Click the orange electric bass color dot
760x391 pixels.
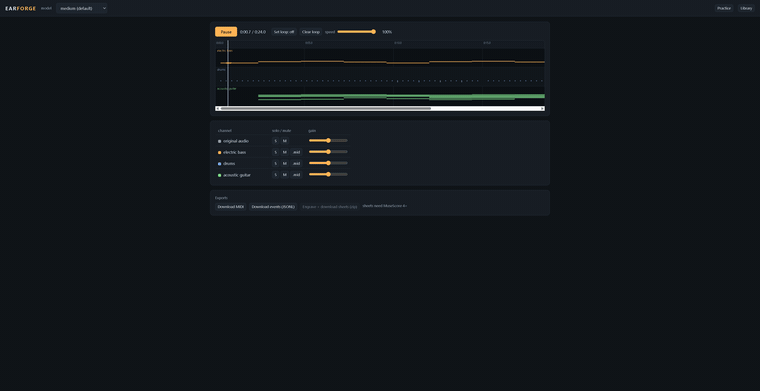click(220, 153)
